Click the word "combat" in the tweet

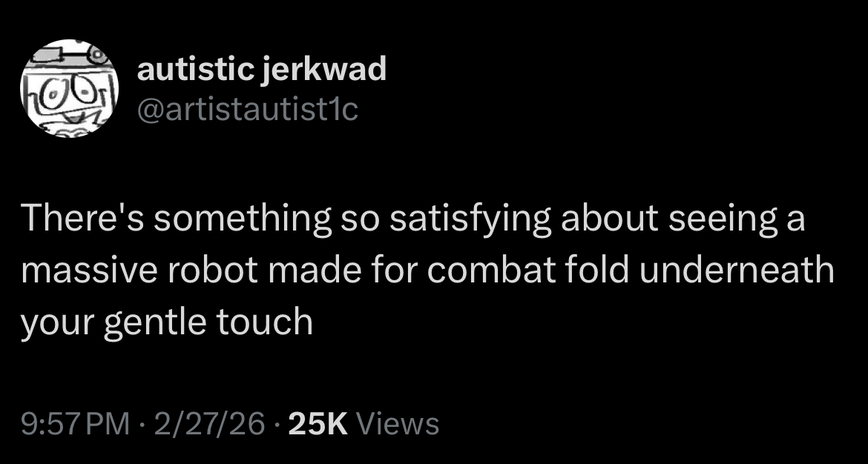[492, 271]
